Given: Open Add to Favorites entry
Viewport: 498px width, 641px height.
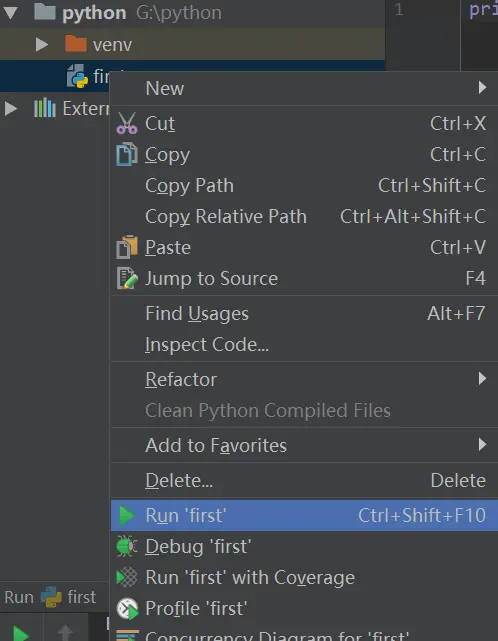Looking at the screenshot, I should tap(304, 445).
